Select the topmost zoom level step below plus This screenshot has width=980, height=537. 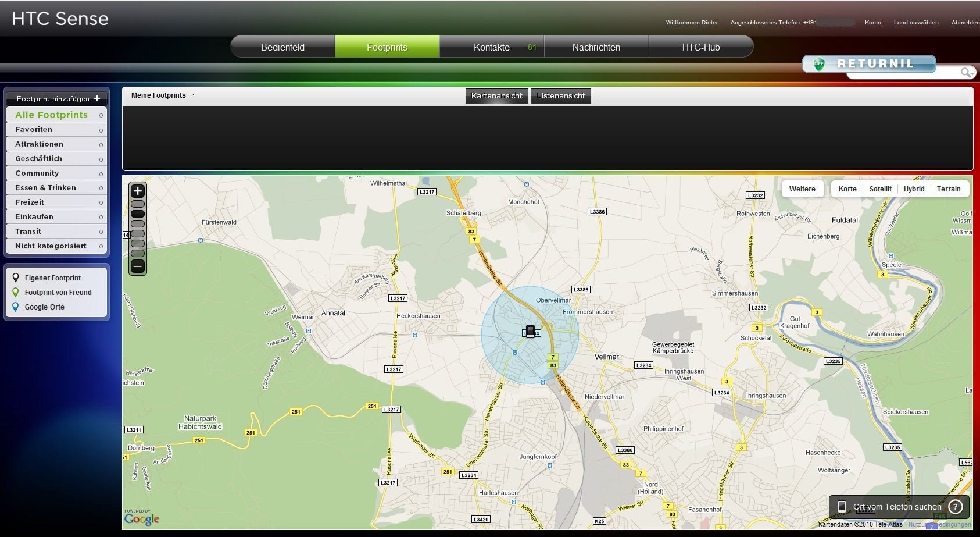138,204
